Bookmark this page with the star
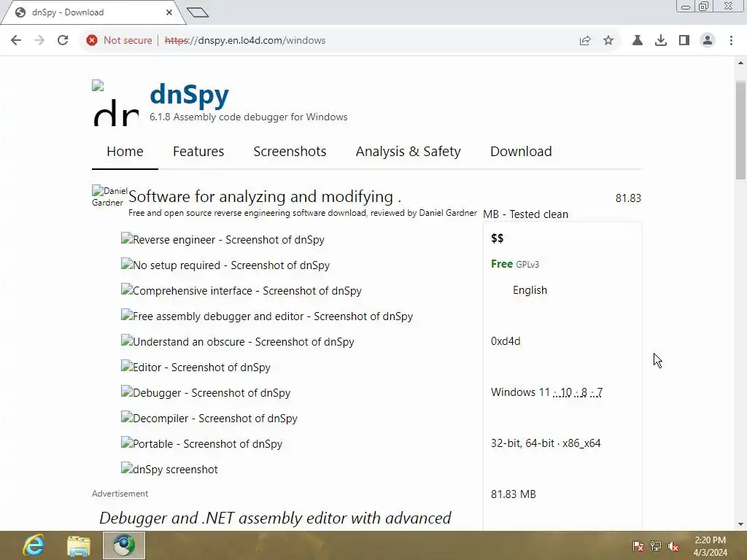The height and width of the screenshot is (560, 747). pos(608,41)
